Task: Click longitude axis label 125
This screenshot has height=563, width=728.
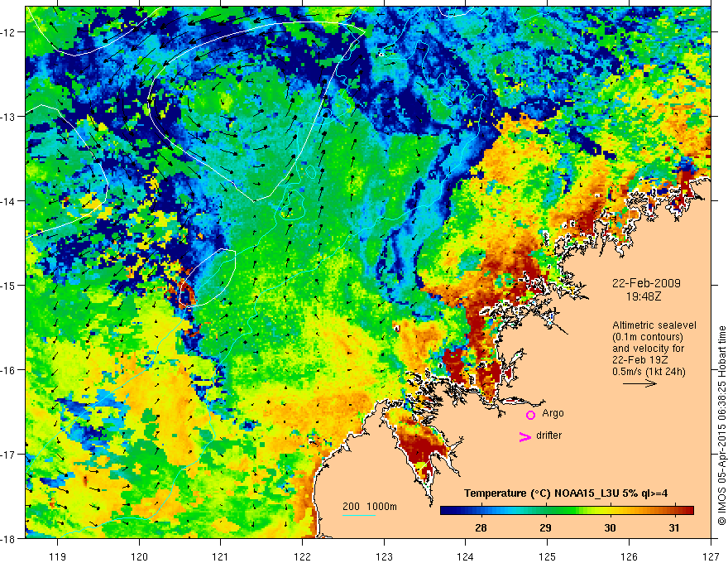Action: pos(548,556)
